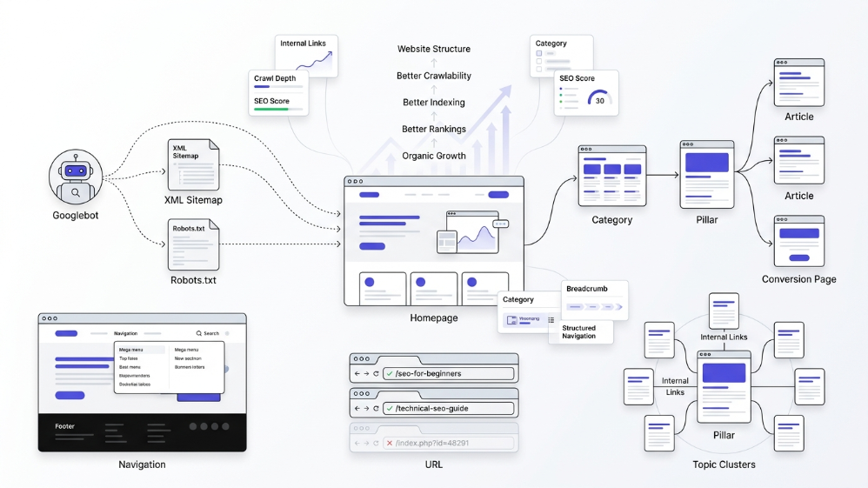Click green checkmark in /seo-for-beginners bar
The height and width of the screenshot is (488, 868).
click(390, 374)
